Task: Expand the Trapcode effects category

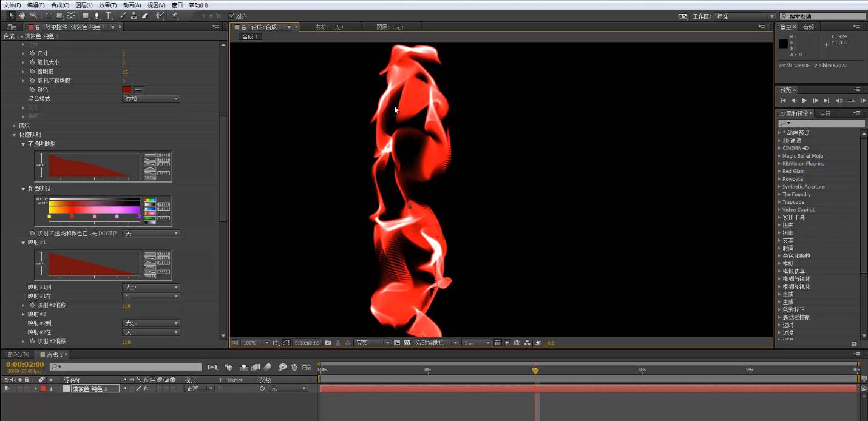Action: tap(779, 202)
